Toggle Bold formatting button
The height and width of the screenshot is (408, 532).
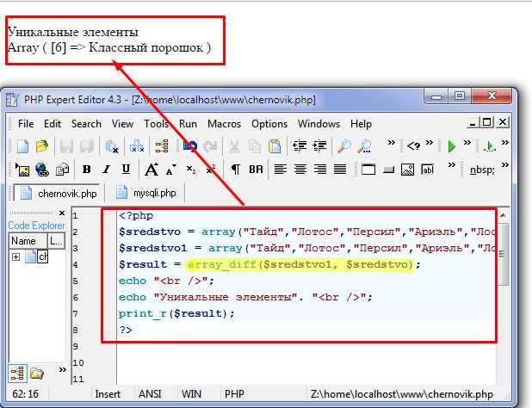tap(86, 170)
